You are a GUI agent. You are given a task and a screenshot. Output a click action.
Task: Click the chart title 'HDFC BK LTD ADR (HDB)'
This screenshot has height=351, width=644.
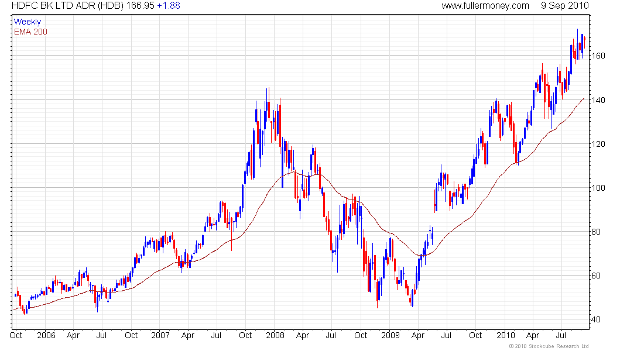click(x=67, y=6)
